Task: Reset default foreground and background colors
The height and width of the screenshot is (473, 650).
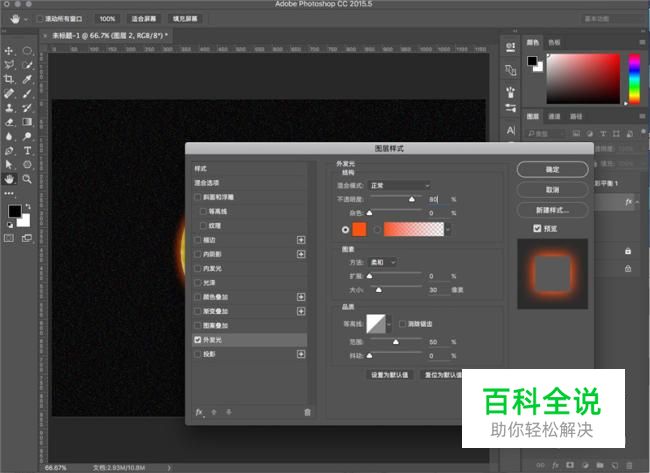Action: coord(10,225)
